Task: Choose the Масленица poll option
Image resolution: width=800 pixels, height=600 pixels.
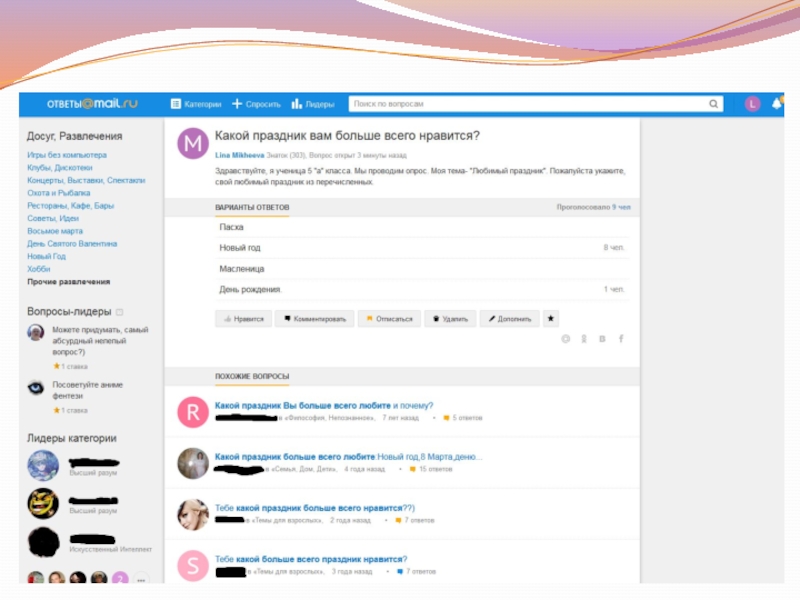Action: point(242,269)
